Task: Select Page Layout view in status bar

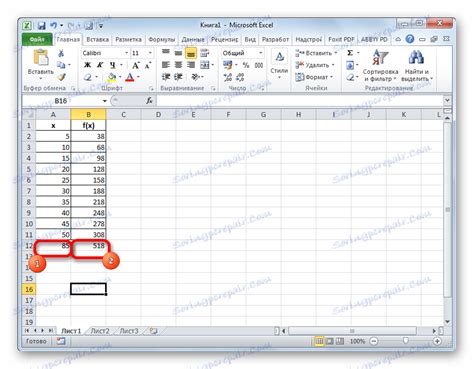Action: point(329,341)
